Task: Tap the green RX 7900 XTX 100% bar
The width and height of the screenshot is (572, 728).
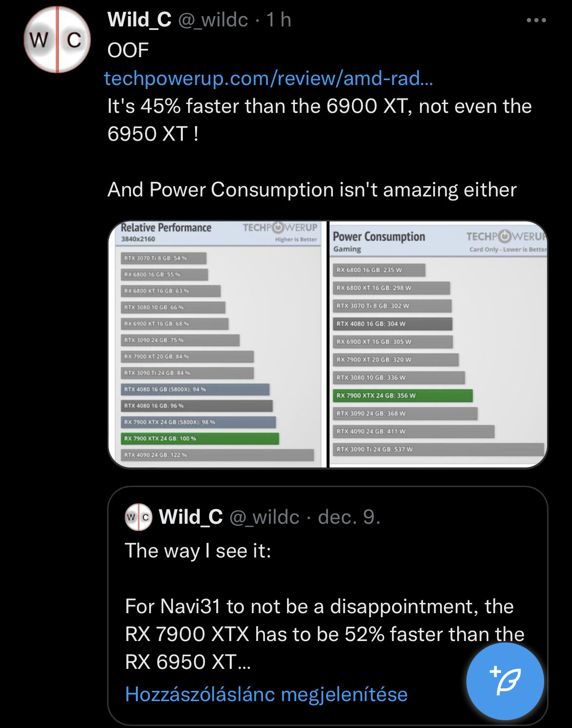Action: pos(200,438)
